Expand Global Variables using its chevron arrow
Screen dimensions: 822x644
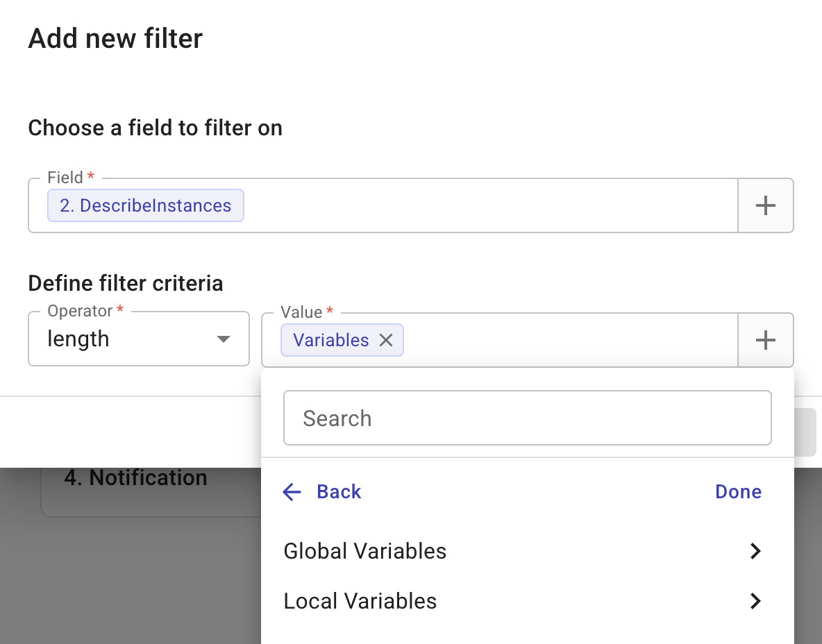click(x=755, y=551)
